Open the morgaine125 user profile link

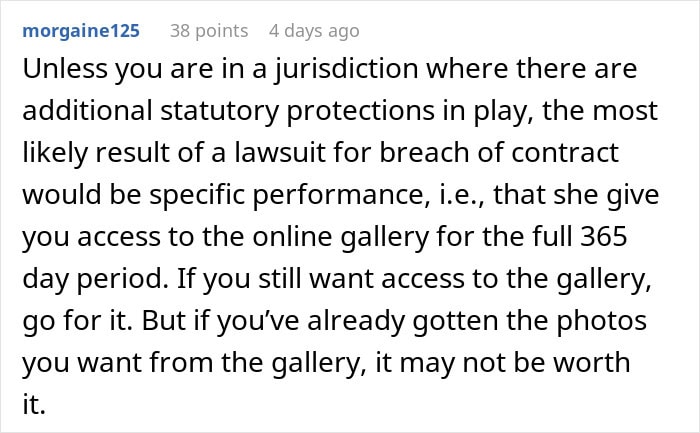[81, 31]
